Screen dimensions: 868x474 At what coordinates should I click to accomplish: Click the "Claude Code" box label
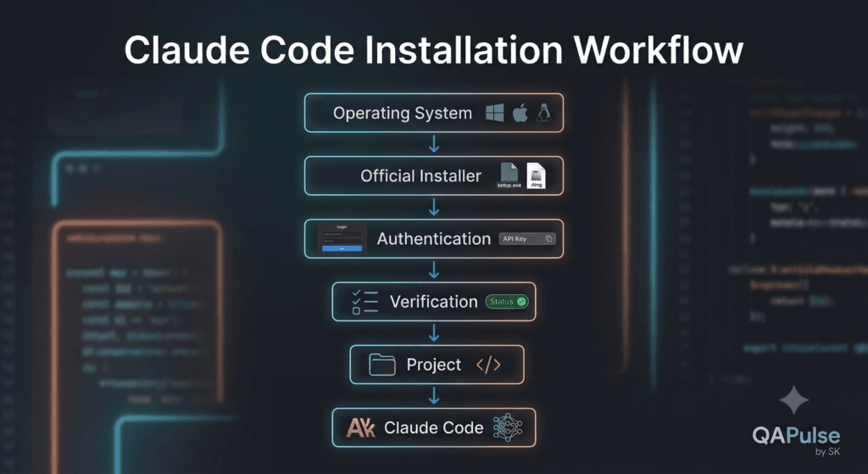pos(433,427)
